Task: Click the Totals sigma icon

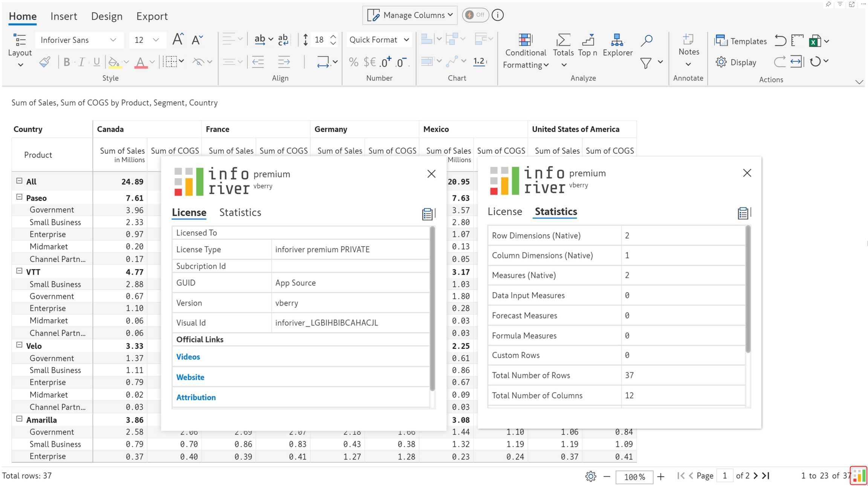Action: point(563,40)
